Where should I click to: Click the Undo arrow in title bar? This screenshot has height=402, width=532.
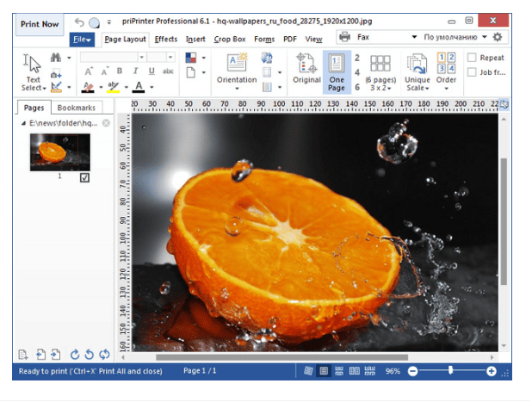coord(79,22)
